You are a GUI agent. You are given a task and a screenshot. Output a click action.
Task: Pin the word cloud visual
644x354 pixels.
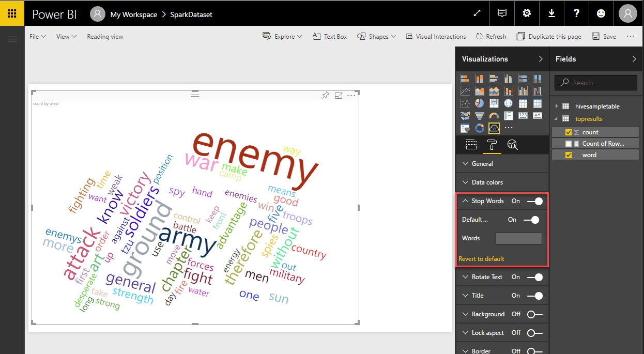coord(325,95)
